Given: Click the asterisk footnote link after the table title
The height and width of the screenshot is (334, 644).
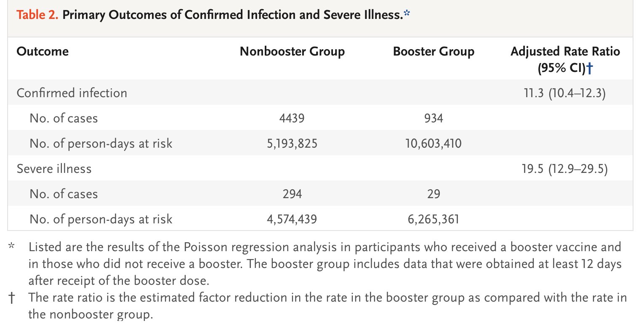Looking at the screenshot, I should pos(407,13).
